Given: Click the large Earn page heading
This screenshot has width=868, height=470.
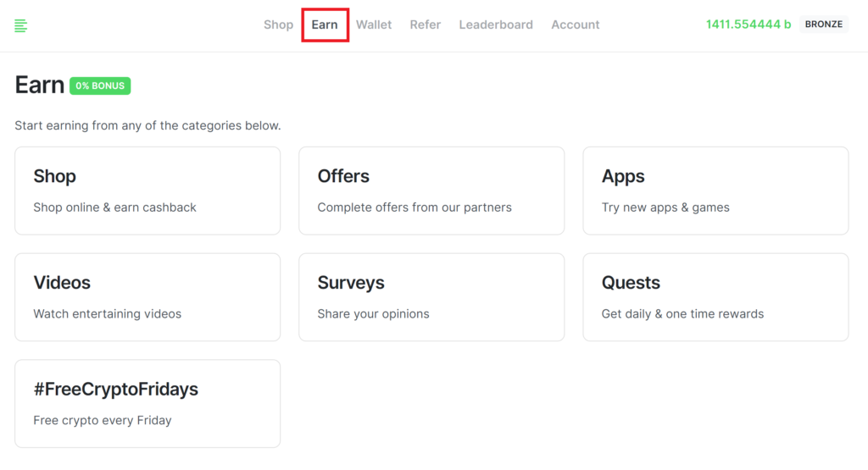Looking at the screenshot, I should pyautogui.click(x=40, y=85).
